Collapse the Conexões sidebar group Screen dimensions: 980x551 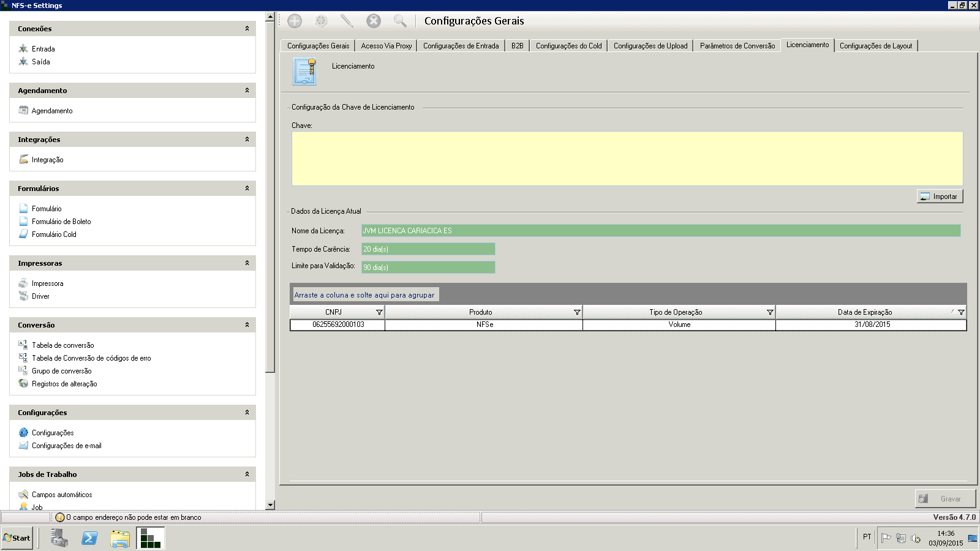click(x=247, y=29)
